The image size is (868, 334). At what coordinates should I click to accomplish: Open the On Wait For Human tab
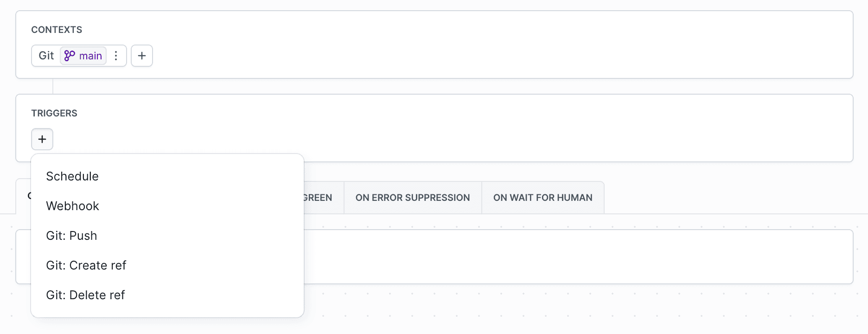[x=542, y=198]
